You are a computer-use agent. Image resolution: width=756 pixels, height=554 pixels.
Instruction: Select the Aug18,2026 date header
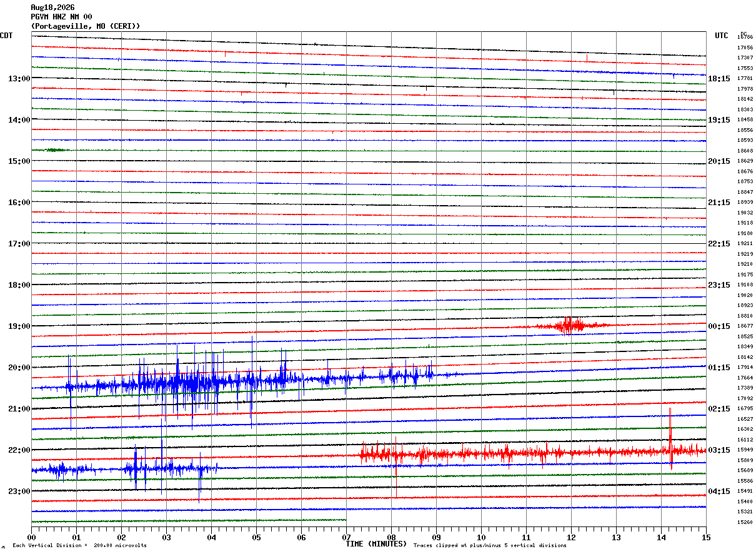[52, 8]
